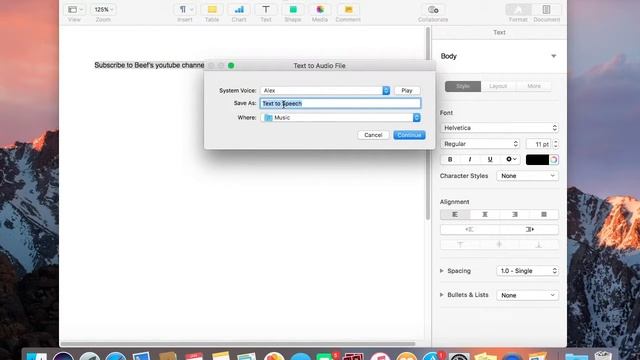Expand the Spacing disclosure triangle

coord(442,271)
